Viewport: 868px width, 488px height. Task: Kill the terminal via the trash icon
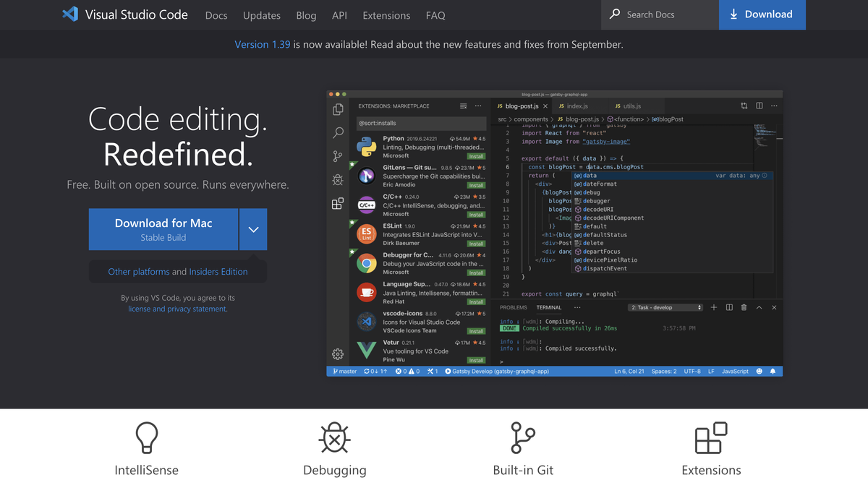click(x=743, y=307)
